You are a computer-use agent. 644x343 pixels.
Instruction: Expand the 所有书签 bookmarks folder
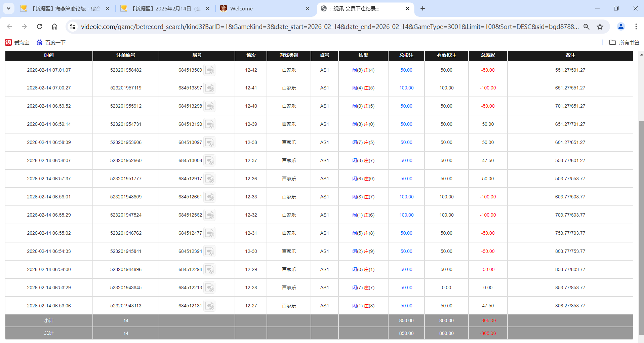(x=624, y=42)
